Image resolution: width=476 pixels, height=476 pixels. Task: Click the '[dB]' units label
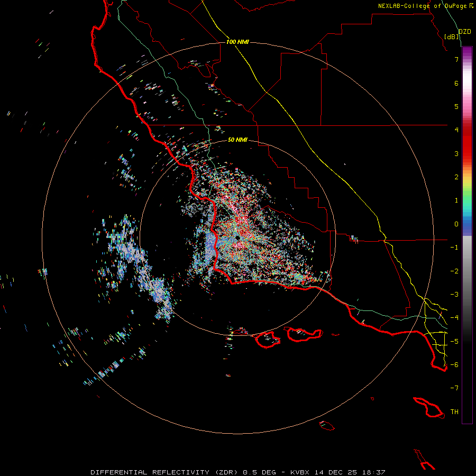[x=452, y=36]
